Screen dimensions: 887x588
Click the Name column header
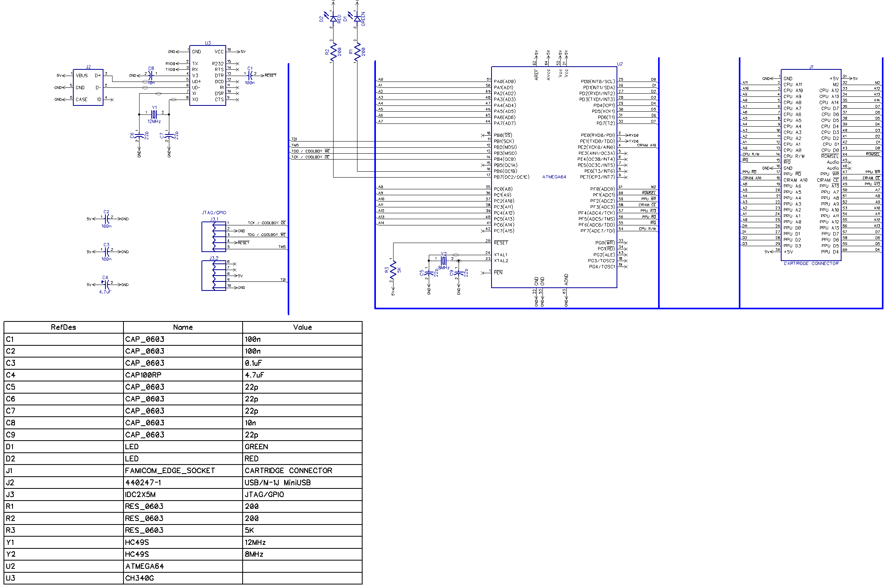point(183,327)
